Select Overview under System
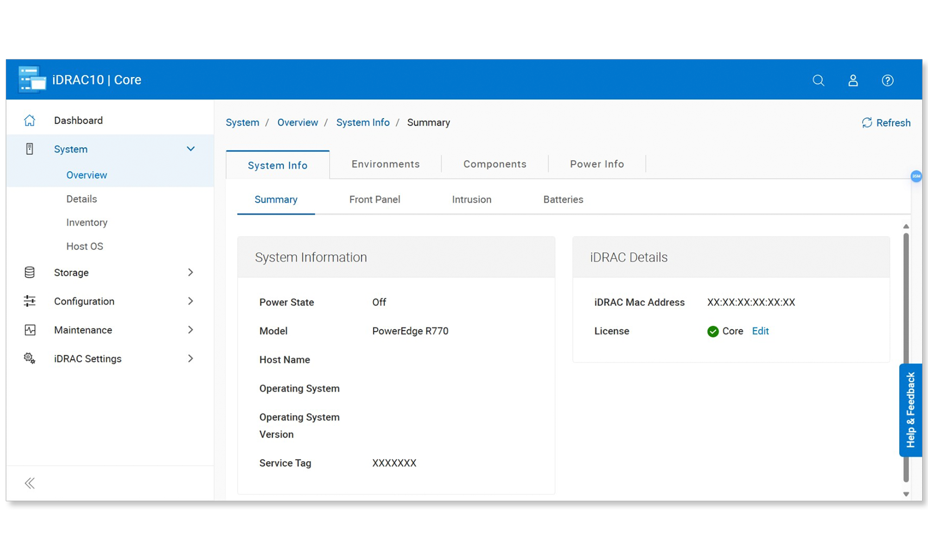The image size is (928, 560). 87,175
